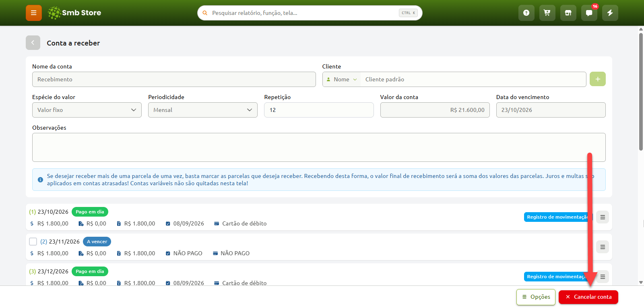This screenshot has height=308, width=644.
Task: Open row menu for installment 23/11/2026
Action: [603, 247]
